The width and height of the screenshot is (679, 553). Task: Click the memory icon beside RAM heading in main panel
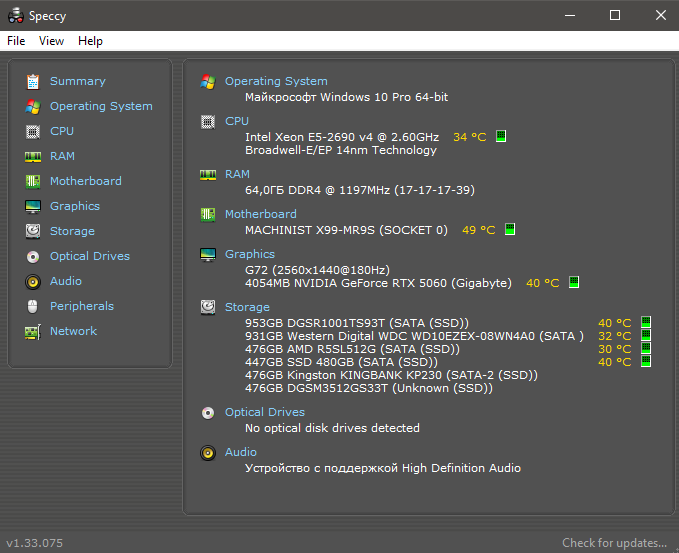point(208,175)
